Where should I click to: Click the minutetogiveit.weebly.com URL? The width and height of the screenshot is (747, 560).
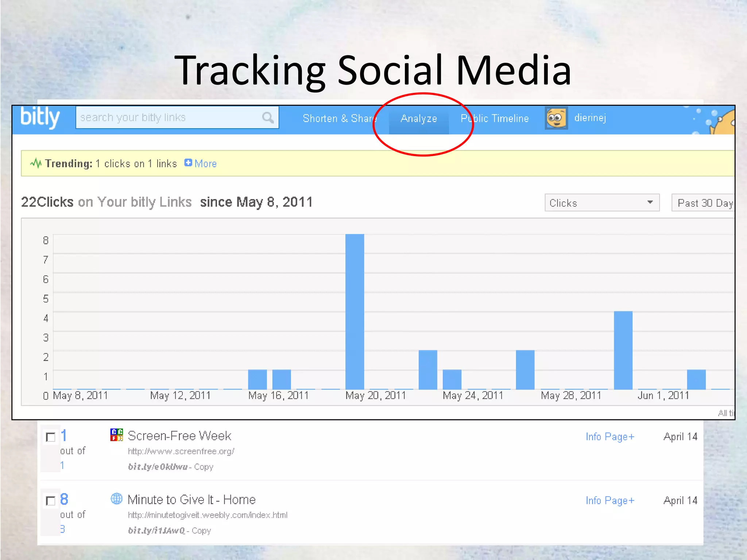(208, 515)
